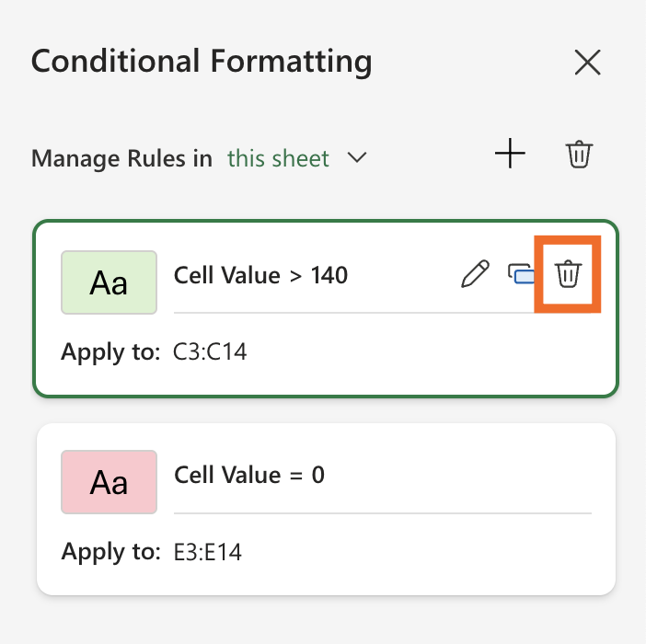The height and width of the screenshot is (644, 646).
Task: Select the Cell Value = 0 rule text
Action: point(249,475)
